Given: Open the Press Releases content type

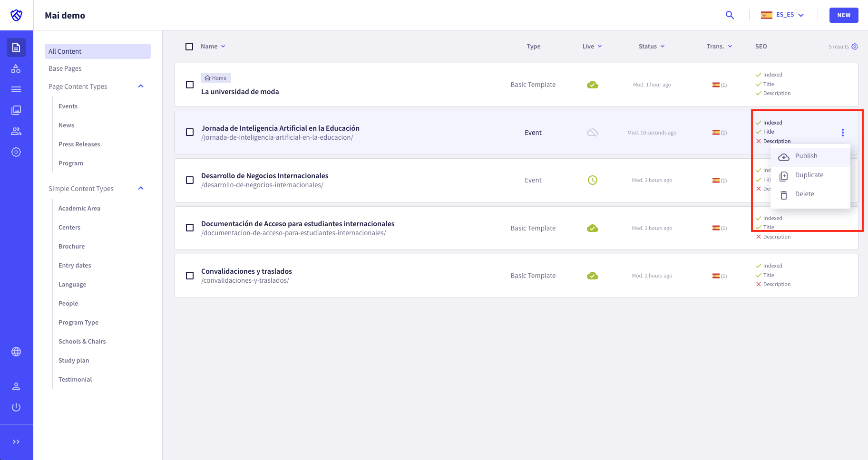Looking at the screenshot, I should click(x=79, y=144).
